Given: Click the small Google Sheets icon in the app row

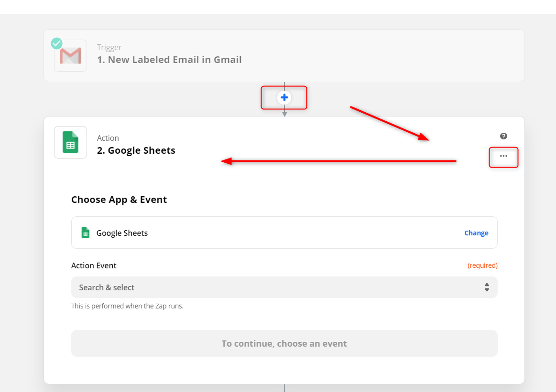Looking at the screenshot, I should coord(86,233).
